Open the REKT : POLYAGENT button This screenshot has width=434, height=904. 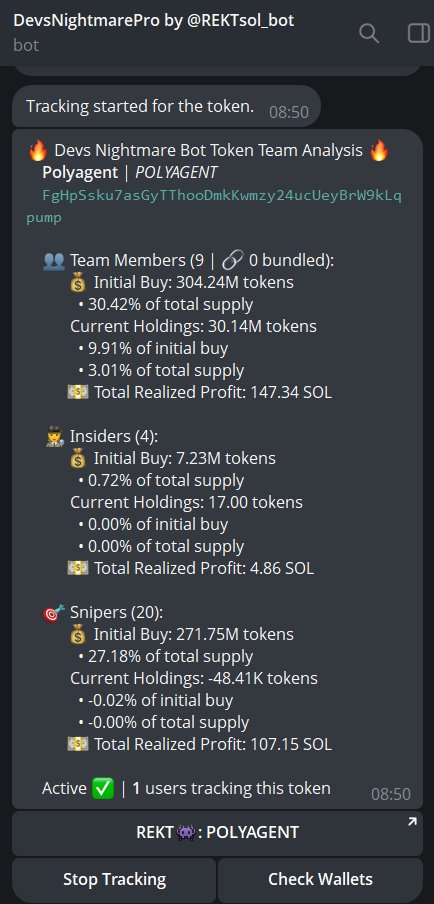[x=217, y=833]
